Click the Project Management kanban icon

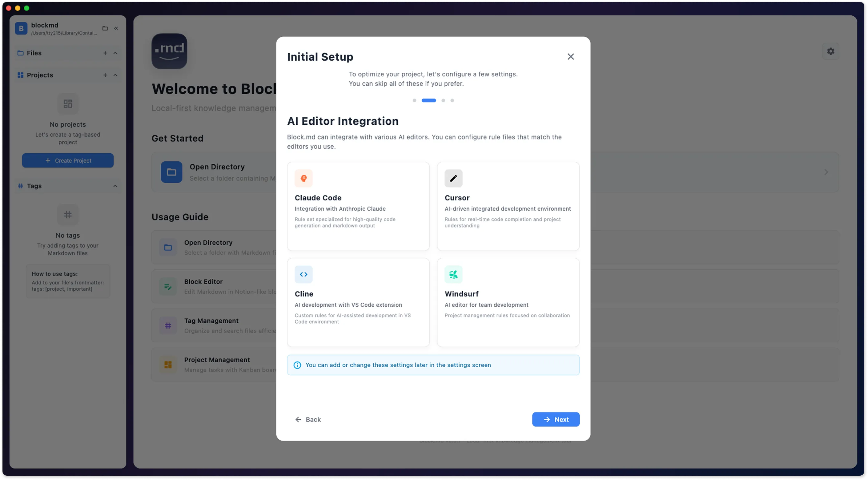[x=168, y=365]
